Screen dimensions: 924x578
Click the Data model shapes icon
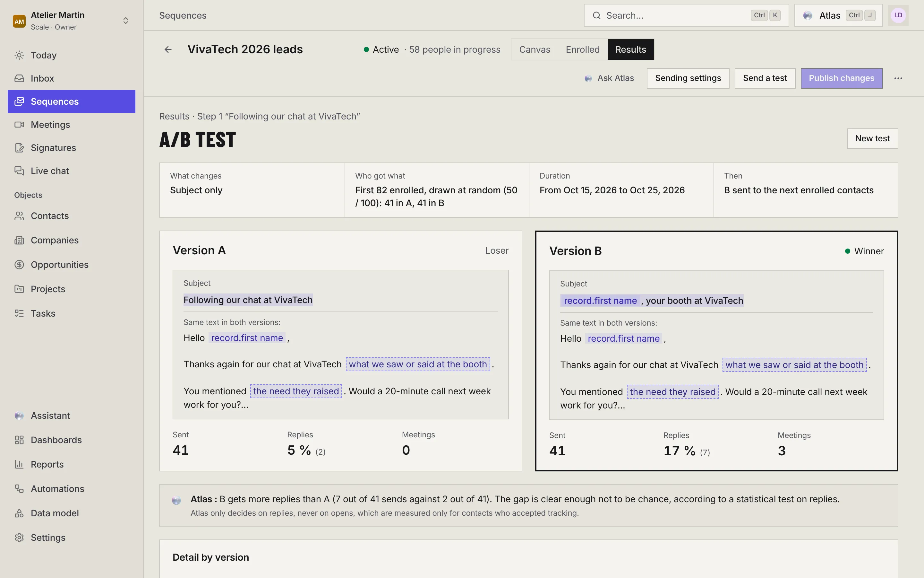19,513
